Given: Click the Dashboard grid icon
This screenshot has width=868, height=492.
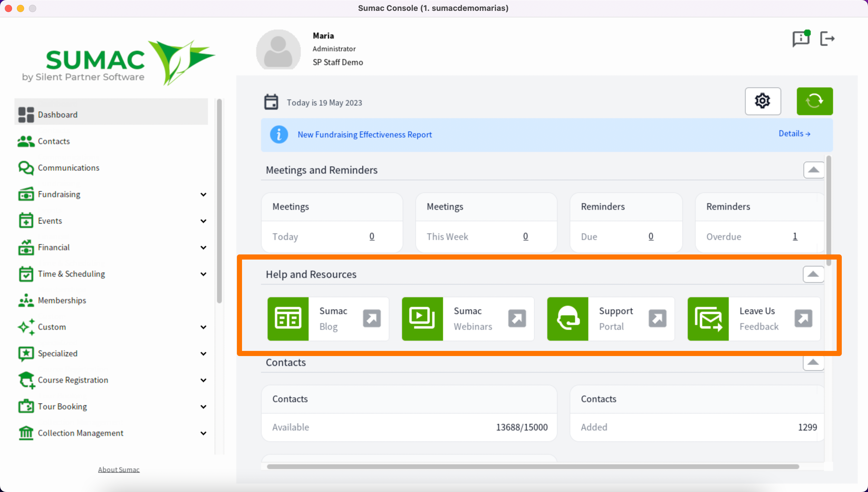Looking at the screenshot, I should click(x=26, y=115).
